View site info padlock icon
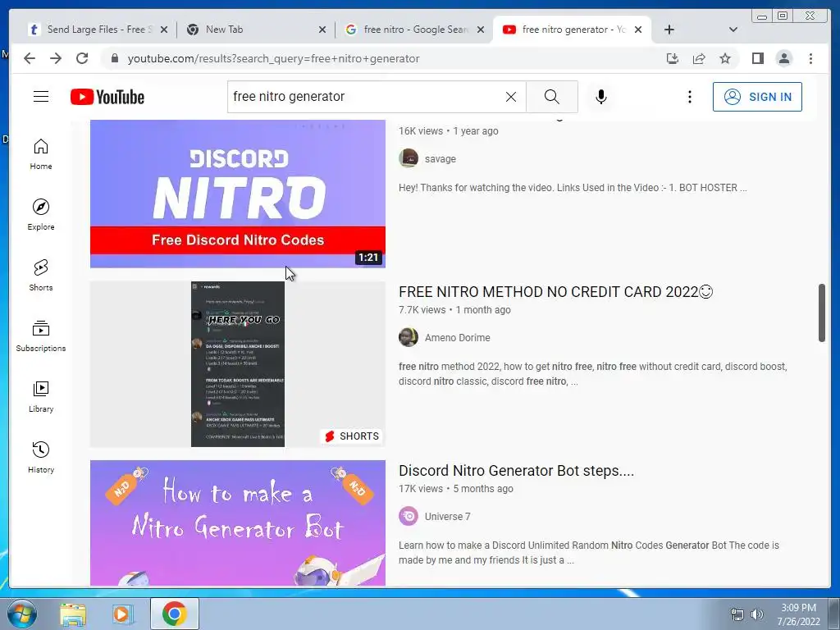This screenshot has width=840, height=630. pos(114,58)
